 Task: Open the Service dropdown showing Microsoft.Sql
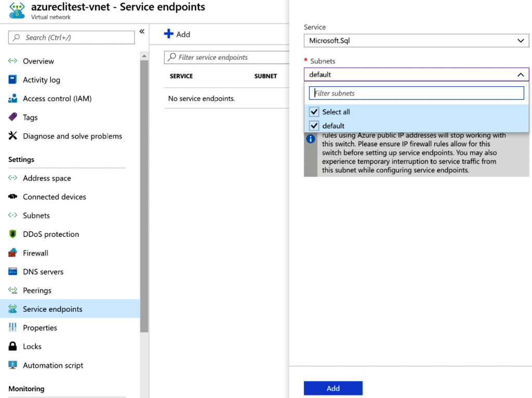point(416,41)
